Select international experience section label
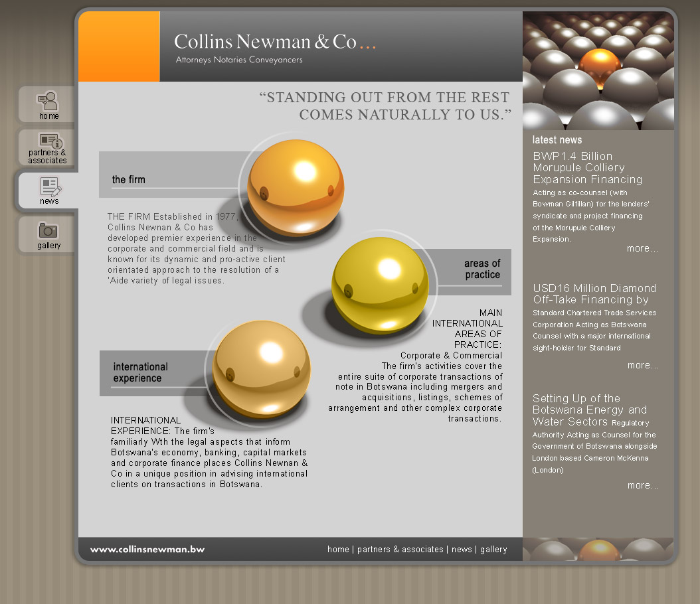Image resolution: width=700 pixels, height=604 pixels. [x=140, y=372]
